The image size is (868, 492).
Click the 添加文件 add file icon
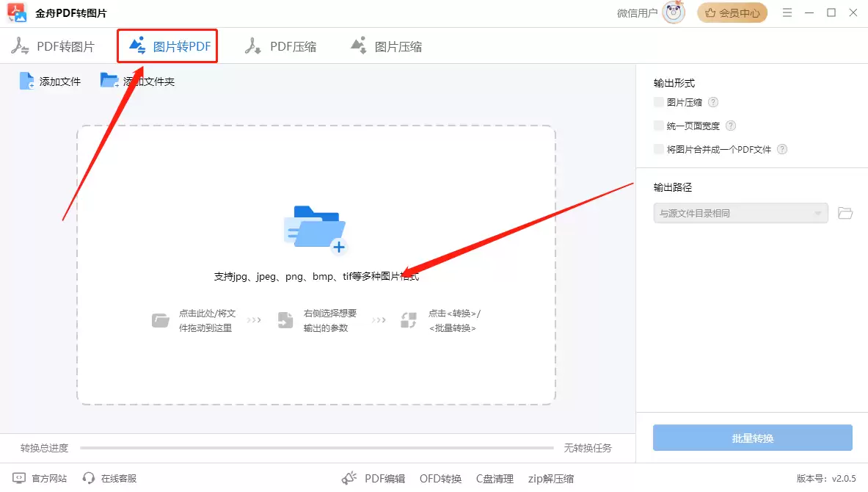coord(25,81)
